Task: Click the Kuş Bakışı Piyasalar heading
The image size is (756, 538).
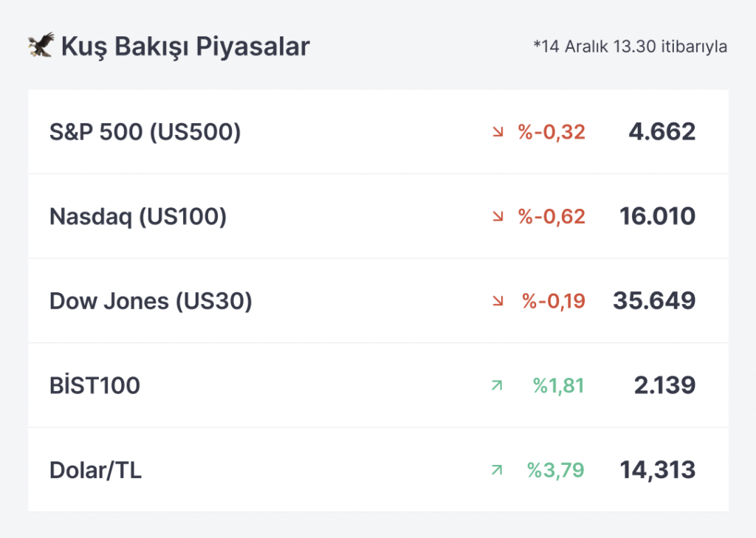Action: (185, 47)
